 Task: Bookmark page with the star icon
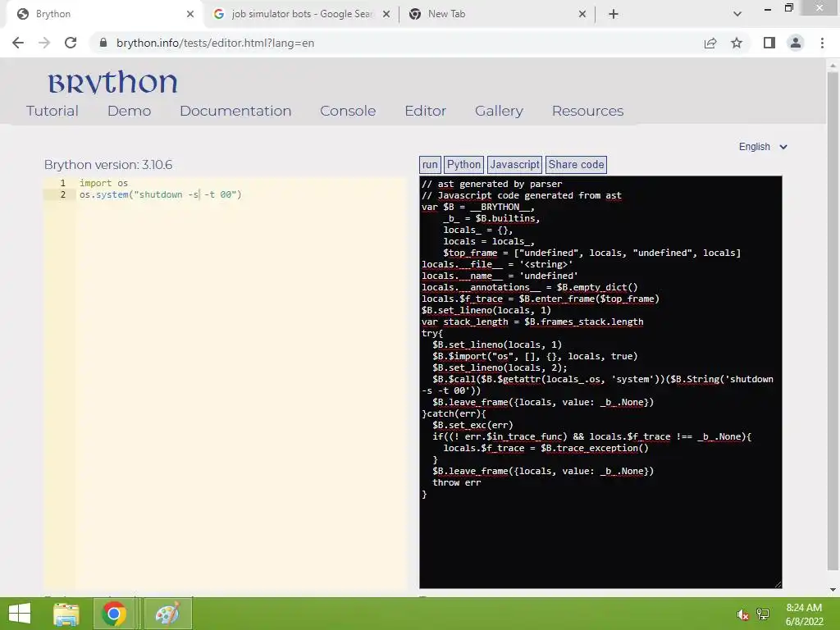tap(737, 43)
